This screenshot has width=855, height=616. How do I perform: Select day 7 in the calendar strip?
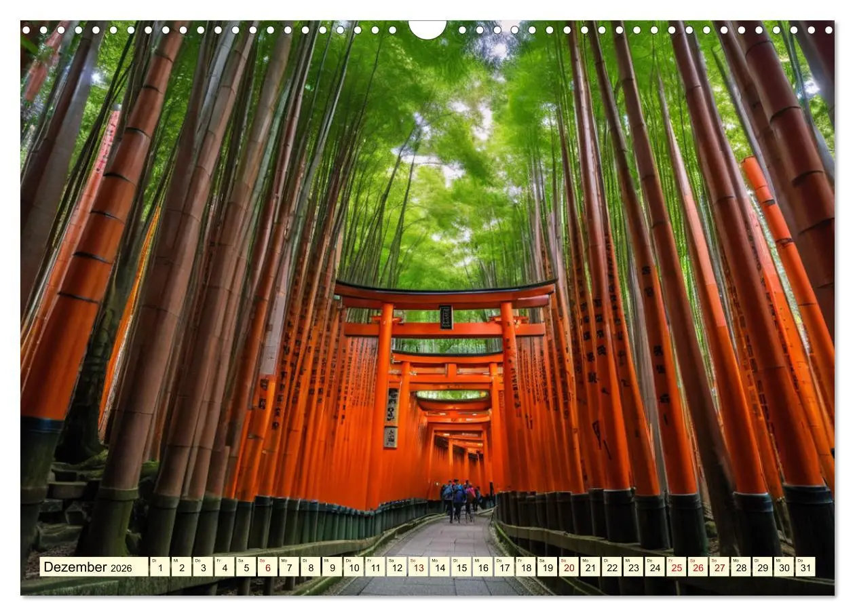(289, 566)
